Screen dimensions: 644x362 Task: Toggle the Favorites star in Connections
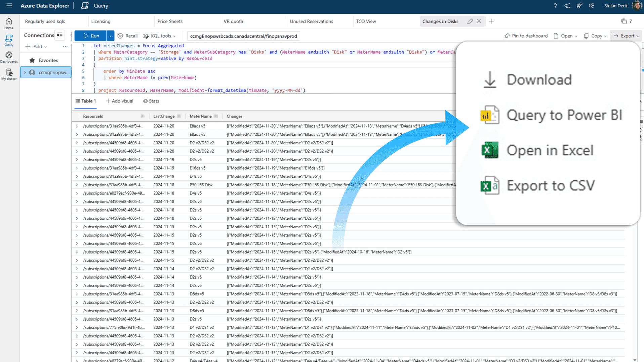point(32,60)
